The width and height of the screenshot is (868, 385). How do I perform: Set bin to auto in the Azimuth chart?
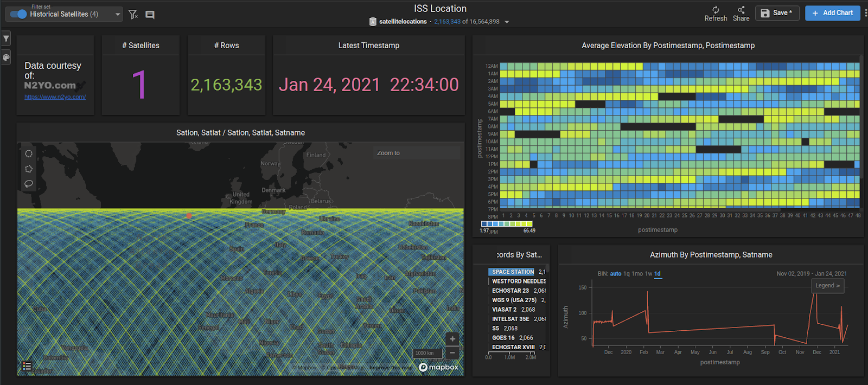[616, 274]
